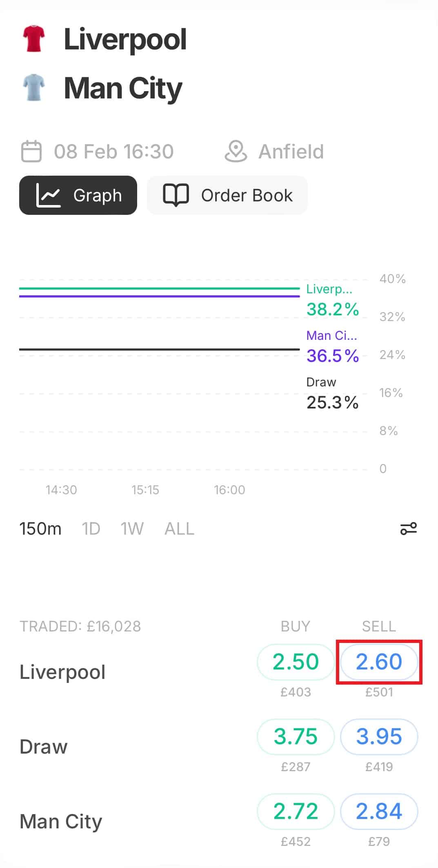This screenshot has height=868, width=438.
Task: Select the 1W time range
Action: tap(132, 529)
